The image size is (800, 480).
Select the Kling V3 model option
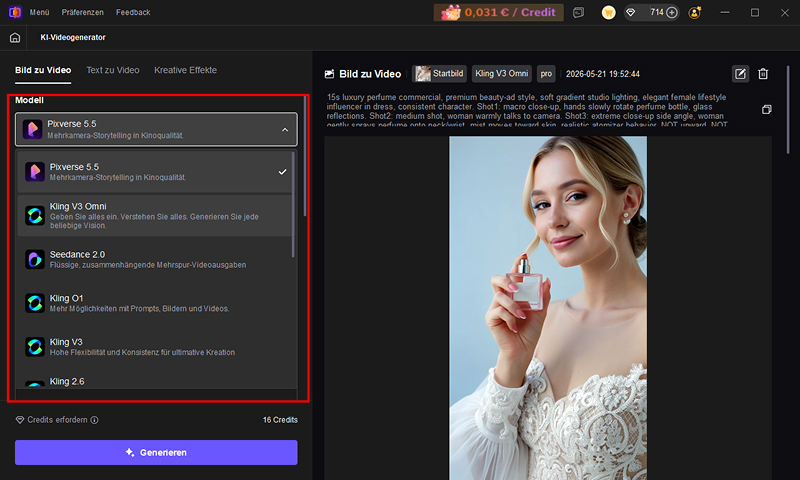[x=155, y=347]
